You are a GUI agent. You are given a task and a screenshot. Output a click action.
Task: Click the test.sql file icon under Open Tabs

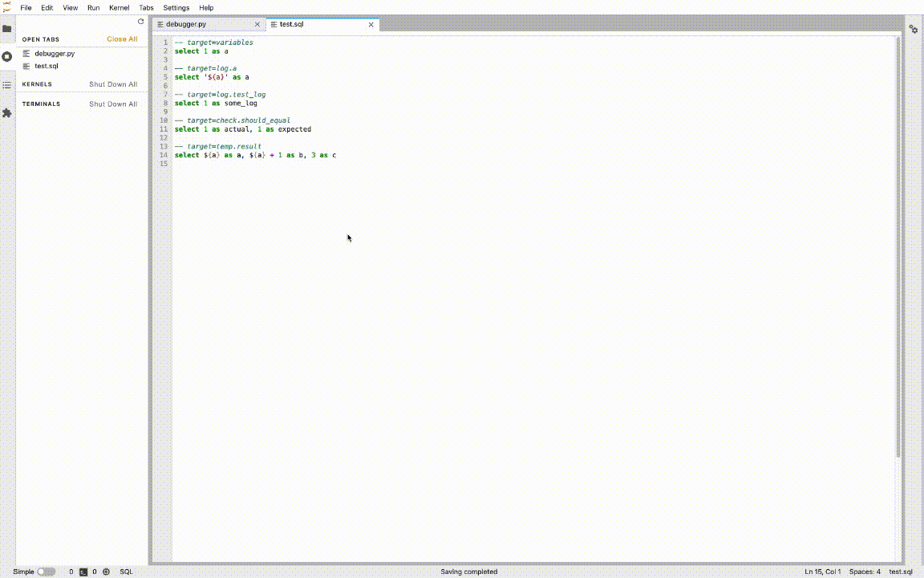[26, 66]
